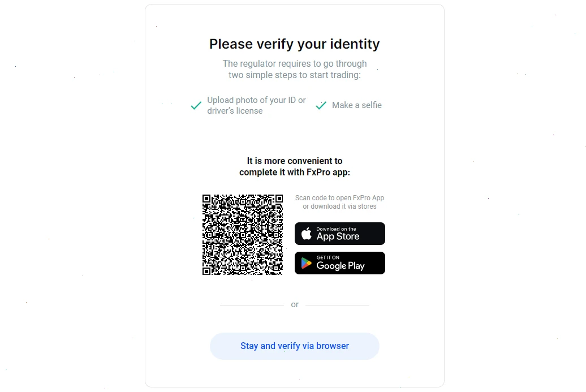
Task: Select the green checkmark beside ID upload step
Action: (196, 105)
